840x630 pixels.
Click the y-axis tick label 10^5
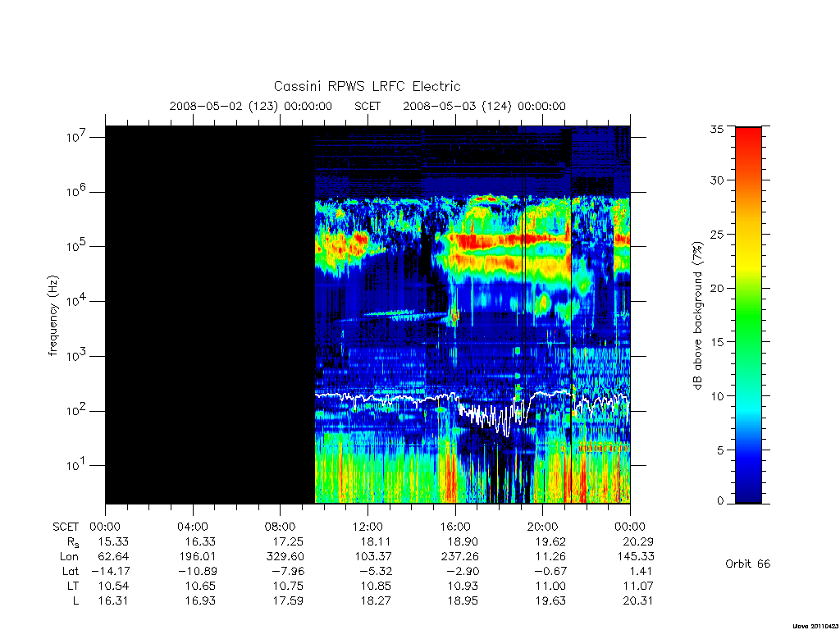(76, 246)
